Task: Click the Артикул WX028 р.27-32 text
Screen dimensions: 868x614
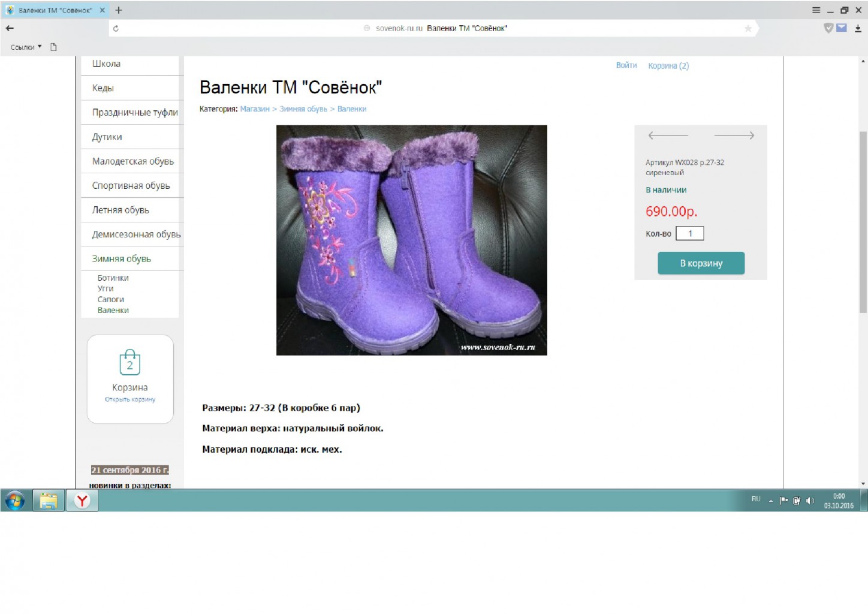Action: (x=685, y=162)
